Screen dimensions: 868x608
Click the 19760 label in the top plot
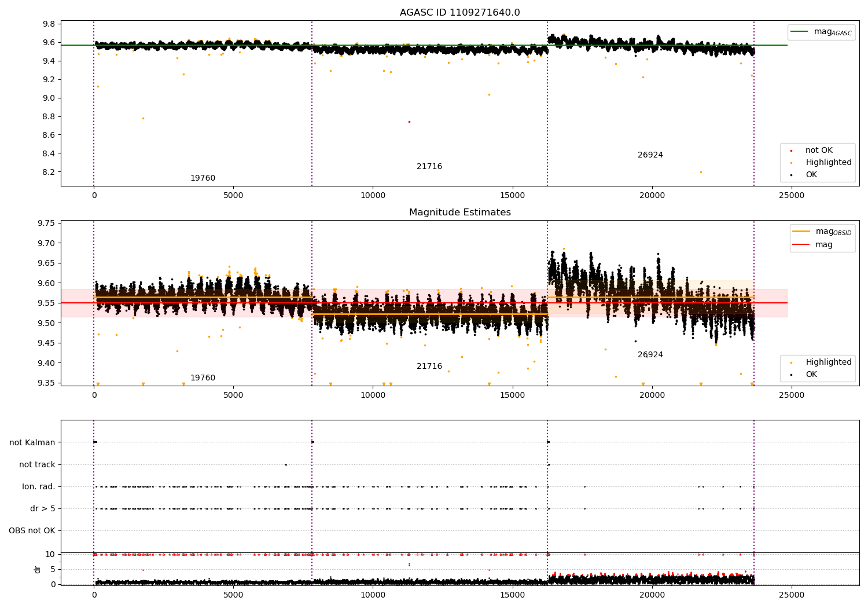click(203, 178)
